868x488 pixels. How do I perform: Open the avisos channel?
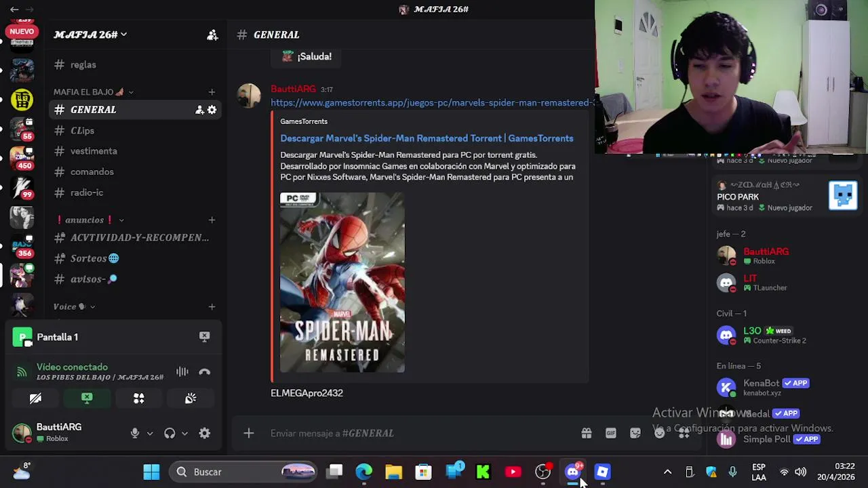pos(135,279)
